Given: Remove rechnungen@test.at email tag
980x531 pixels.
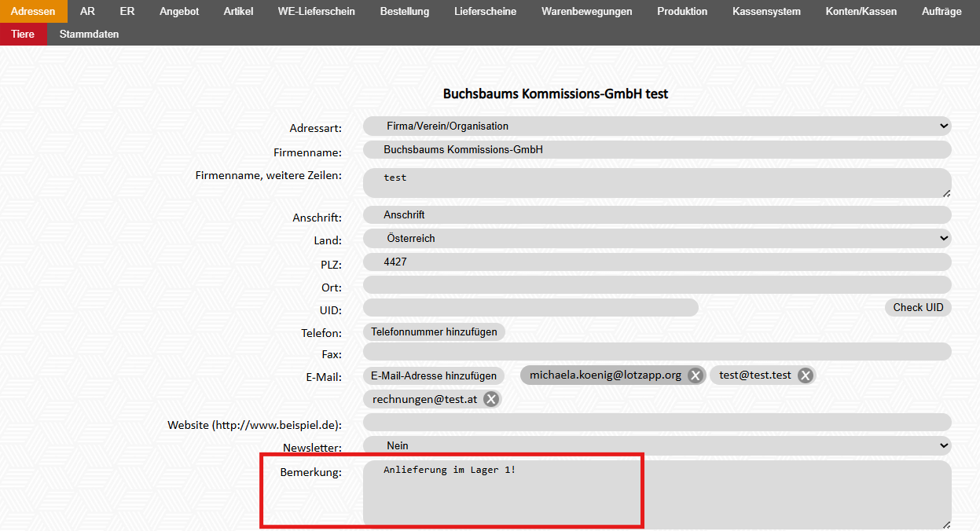Looking at the screenshot, I should (x=491, y=399).
